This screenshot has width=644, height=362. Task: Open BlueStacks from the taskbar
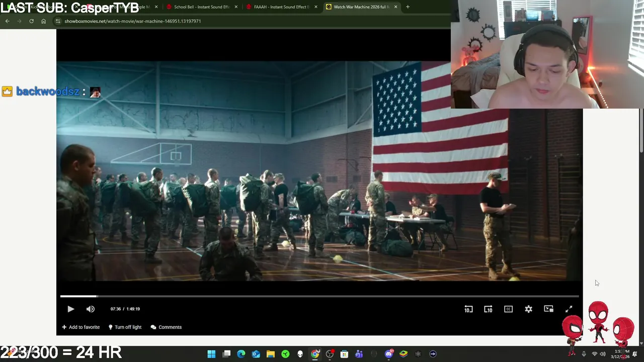point(403,354)
